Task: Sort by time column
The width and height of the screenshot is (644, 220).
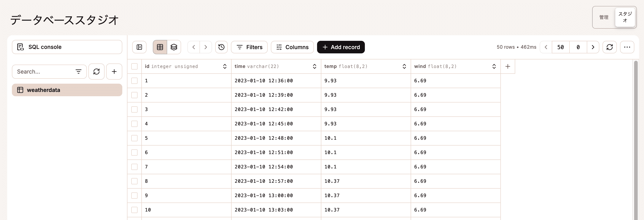Action: [315, 66]
